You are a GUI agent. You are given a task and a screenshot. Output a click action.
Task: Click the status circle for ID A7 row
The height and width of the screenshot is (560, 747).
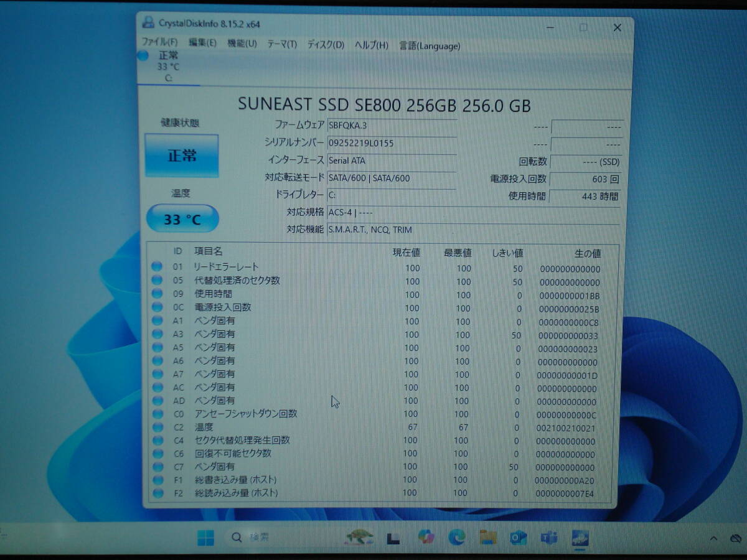(157, 374)
